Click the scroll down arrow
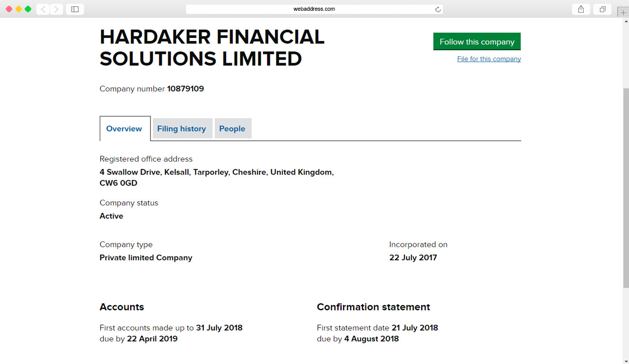Screen dimensions: 629x364 [625, 360]
